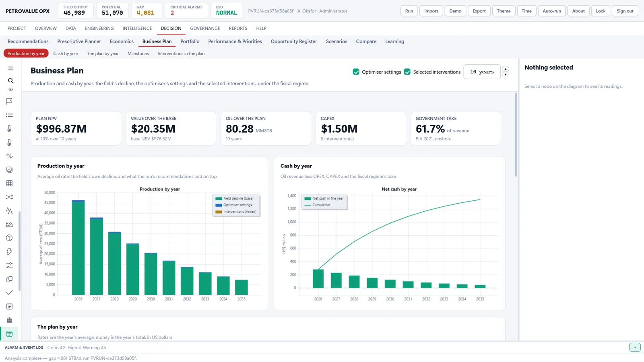Screen dimensions: 644x362
Task: Open the Scenarios sub-tab
Action: click(336, 41)
